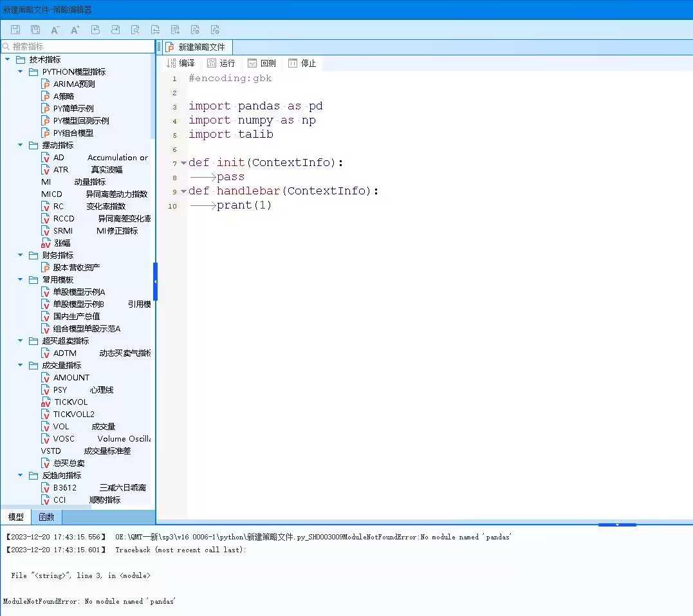Switch to the 函数 bottom tab
The image size is (693, 616).
tap(46, 517)
